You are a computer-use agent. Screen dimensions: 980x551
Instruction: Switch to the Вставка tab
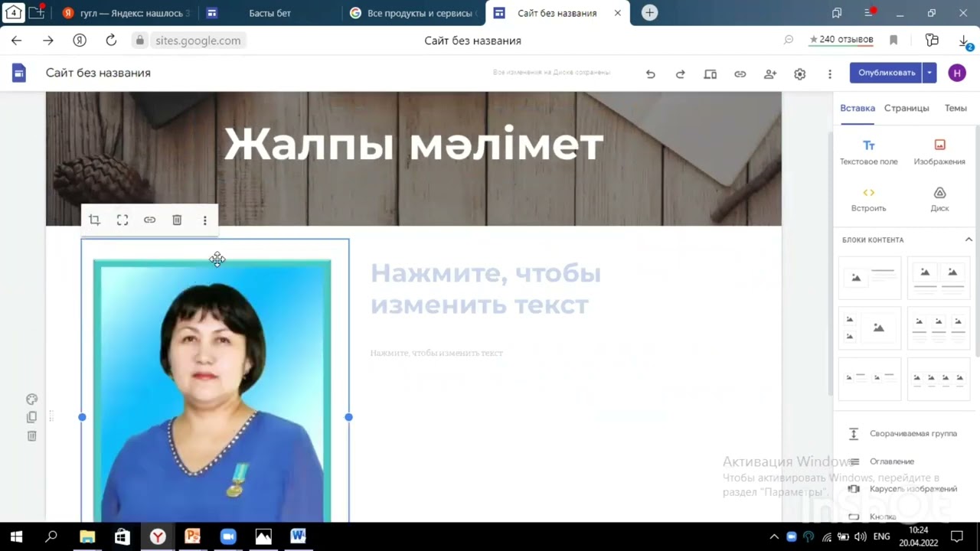coord(857,109)
